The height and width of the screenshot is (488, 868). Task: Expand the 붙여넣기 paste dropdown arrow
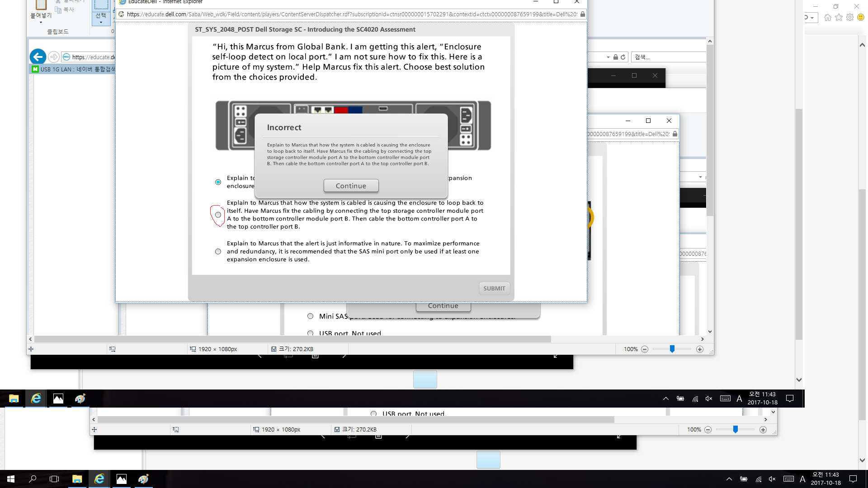point(41,22)
